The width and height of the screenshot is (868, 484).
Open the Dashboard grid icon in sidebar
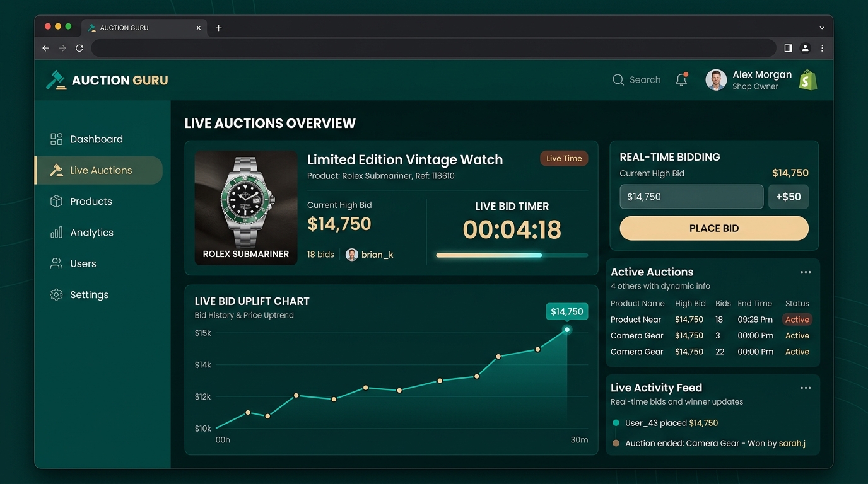coord(57,139)
